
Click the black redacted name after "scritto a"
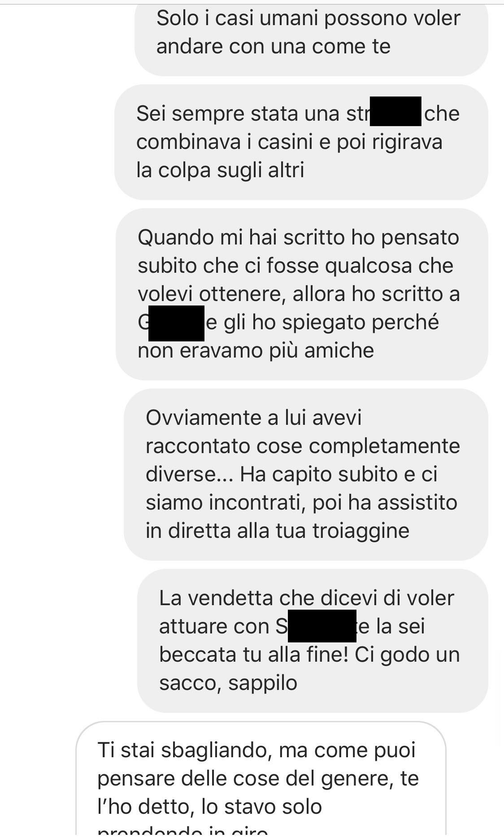coord(176,323)
